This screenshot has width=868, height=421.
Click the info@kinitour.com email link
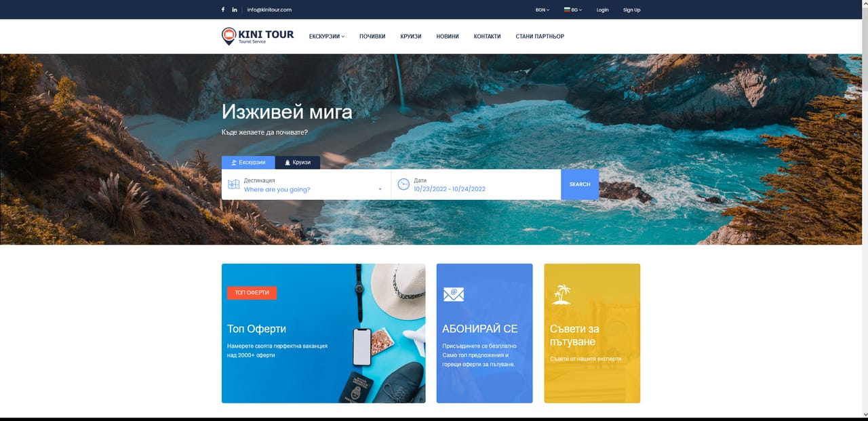[269, 9]
